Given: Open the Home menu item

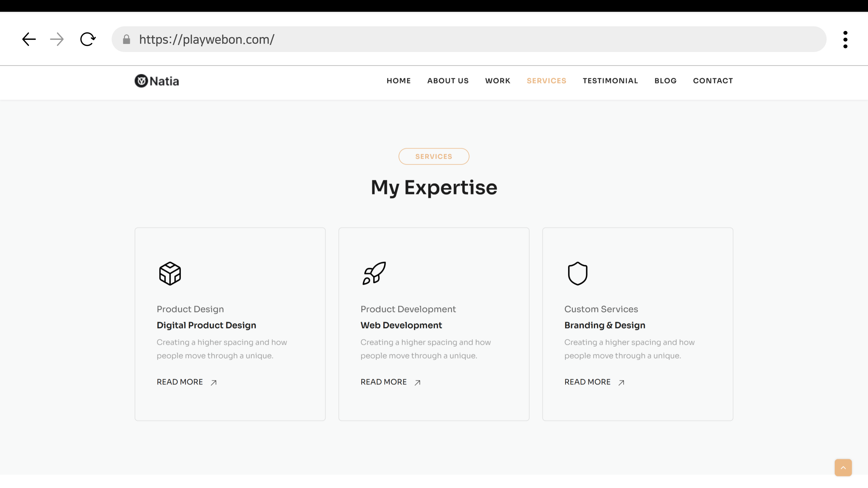Looking at the screenshot, I should [x=399, y=81].
